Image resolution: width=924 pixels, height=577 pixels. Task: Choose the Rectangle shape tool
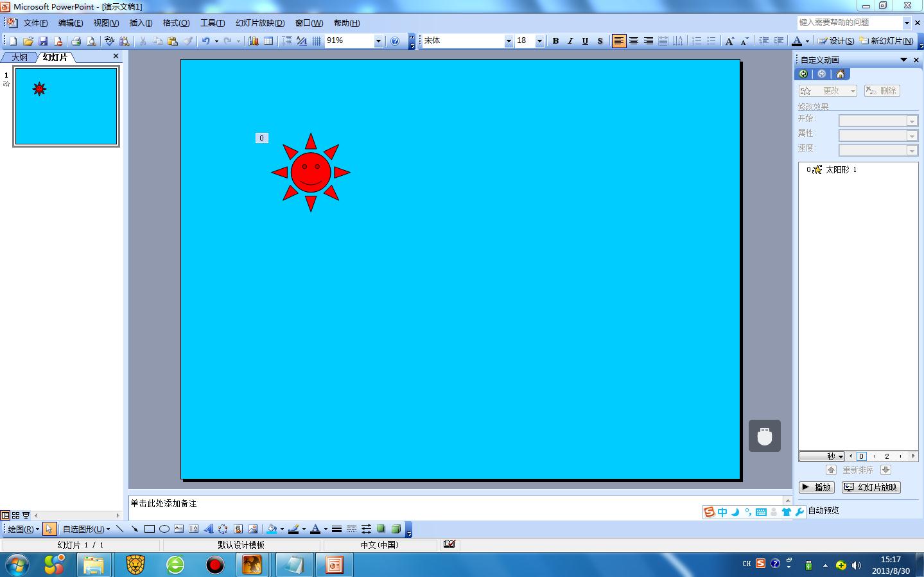pyautogui.click(x=150, y=529)
